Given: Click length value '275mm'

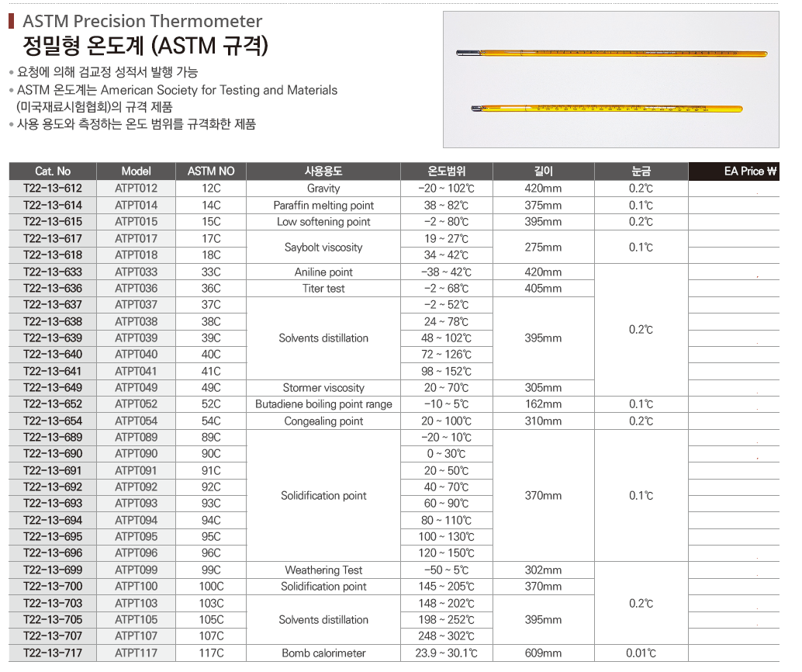Looking at the screenshot, I should [x=543, y=248].
